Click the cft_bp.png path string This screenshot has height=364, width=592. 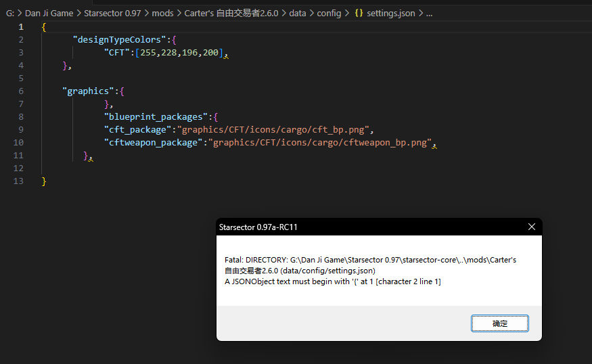tap(273, 130)
